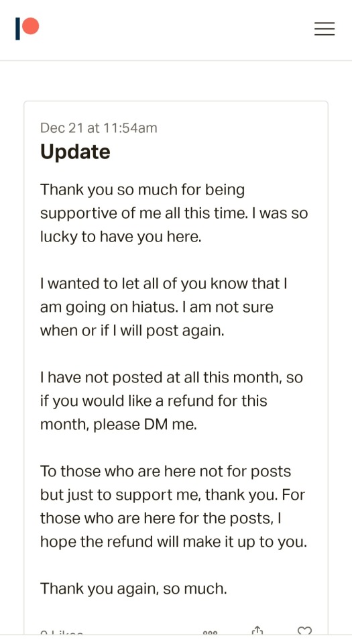Image resolution: width=352 pixels, height=644 pixels.
Task: Open the Patreon home logo
Action: (27, 28)
